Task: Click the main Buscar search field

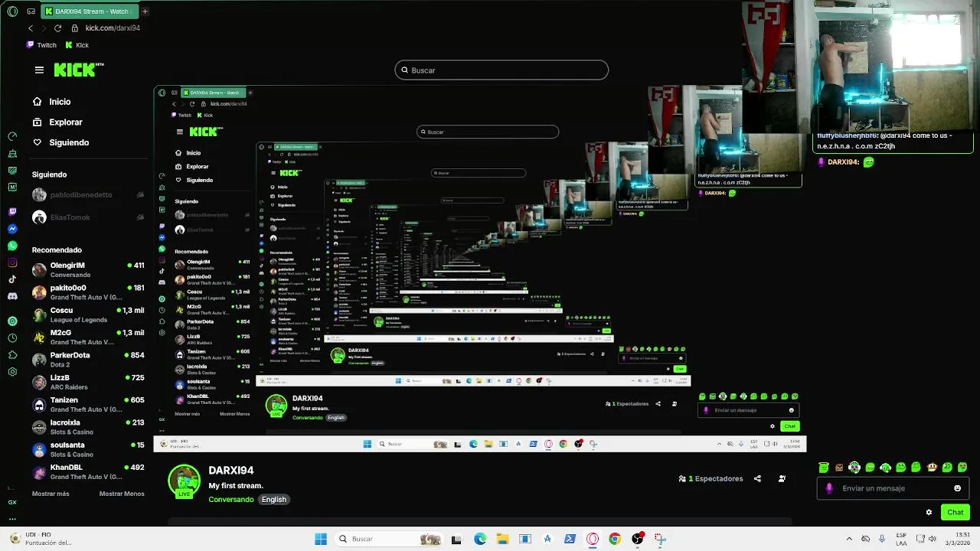Action: point(501,70)
